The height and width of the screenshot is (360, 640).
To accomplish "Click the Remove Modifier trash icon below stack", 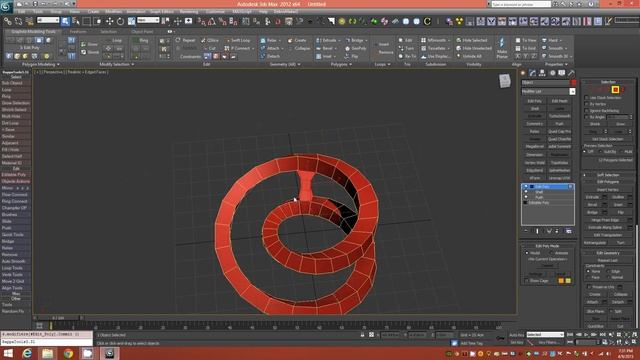I will pyautogui.click(x=557, y=231).
